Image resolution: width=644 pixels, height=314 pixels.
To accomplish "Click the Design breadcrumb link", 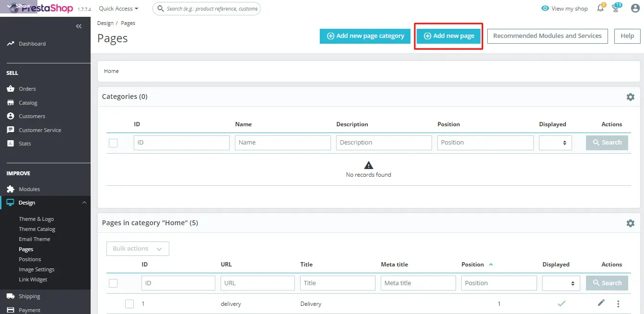I will (105, 23).
